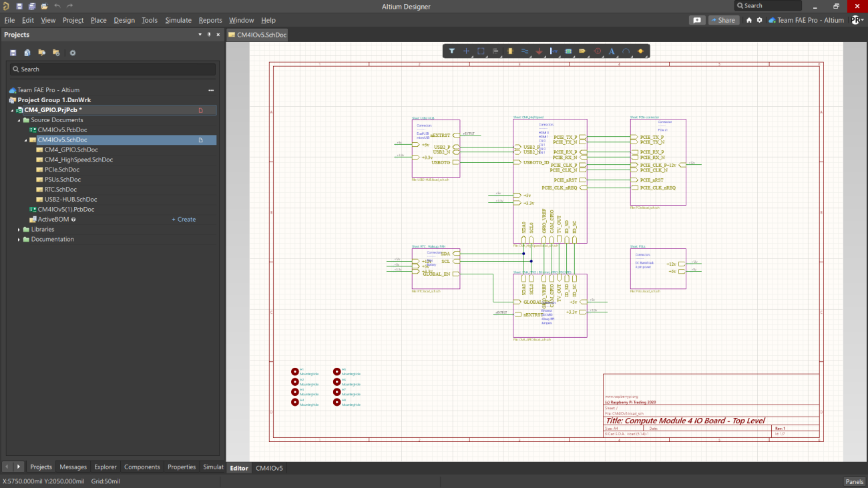
Task: Pin the Projects panel with the pin icon
Action: (x=208, y=35)
